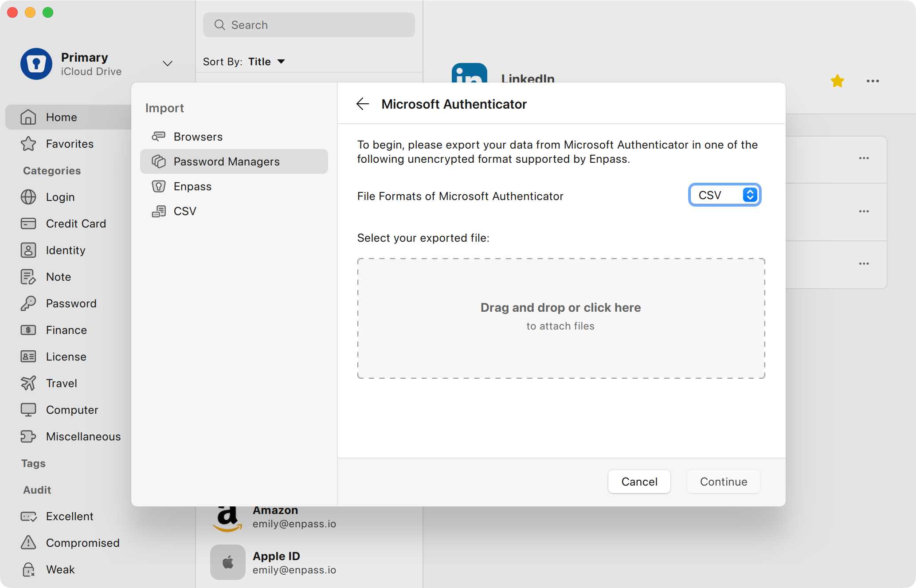Click the Search field
This screenshot has height=588, width=916.
pos(309,25)
